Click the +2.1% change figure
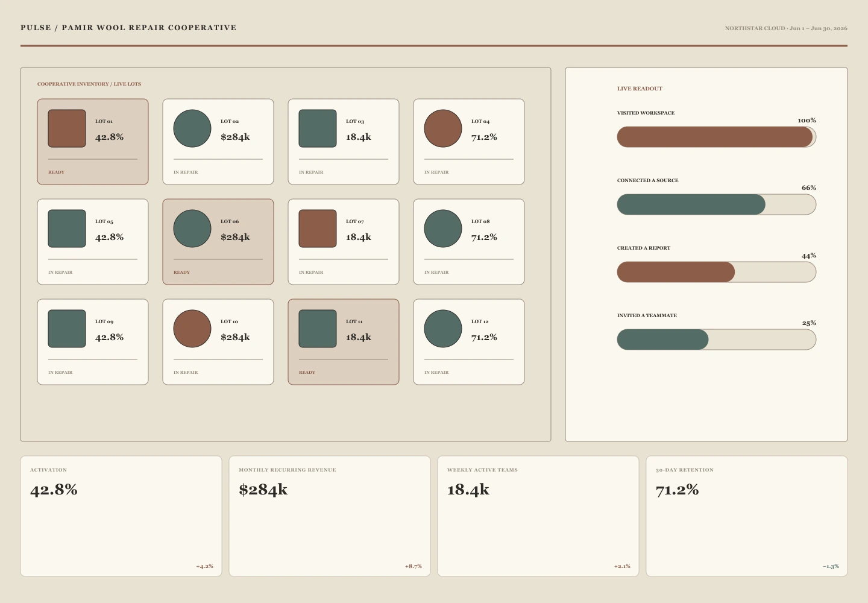This screenshot has width=868, height=603. (622, 566)
